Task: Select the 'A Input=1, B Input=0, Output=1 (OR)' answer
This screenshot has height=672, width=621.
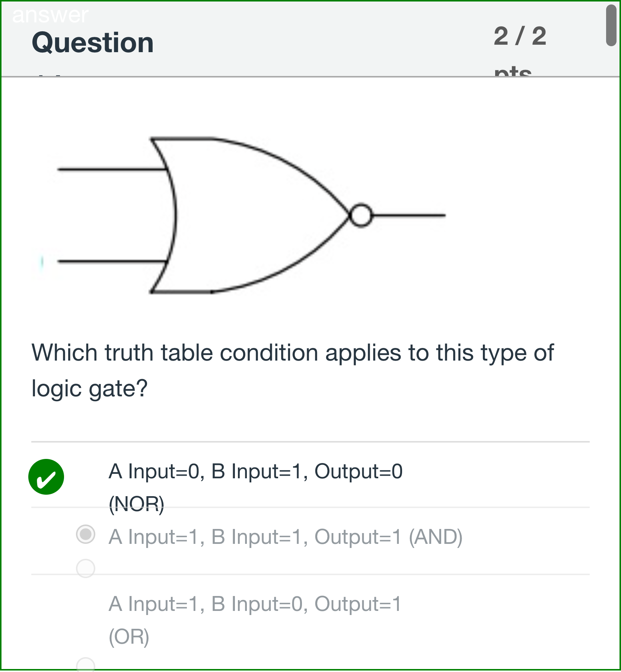Action: coord(255,604)
